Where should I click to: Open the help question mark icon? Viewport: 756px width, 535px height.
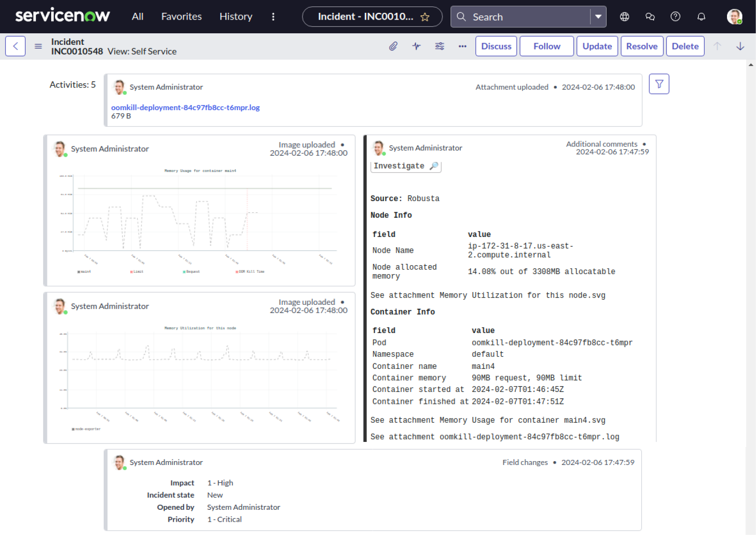[x=675, y=17]
